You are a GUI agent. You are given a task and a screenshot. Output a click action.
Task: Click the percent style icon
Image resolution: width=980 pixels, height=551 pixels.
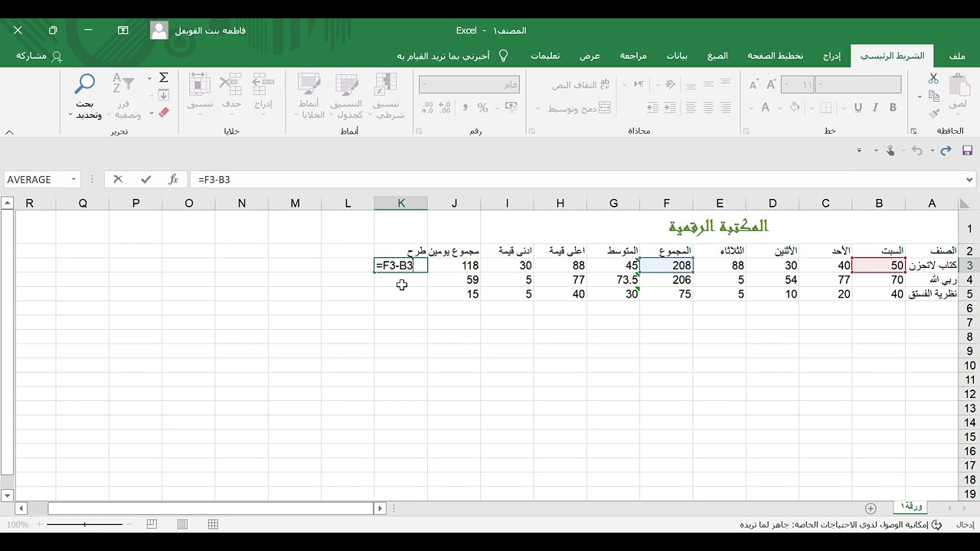482,108
